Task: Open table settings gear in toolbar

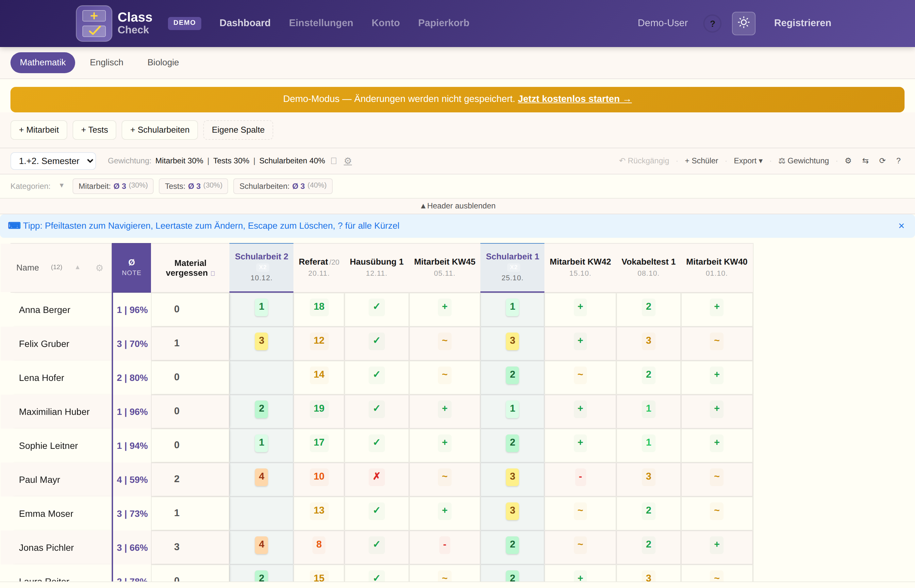Action: pos(848,161)
